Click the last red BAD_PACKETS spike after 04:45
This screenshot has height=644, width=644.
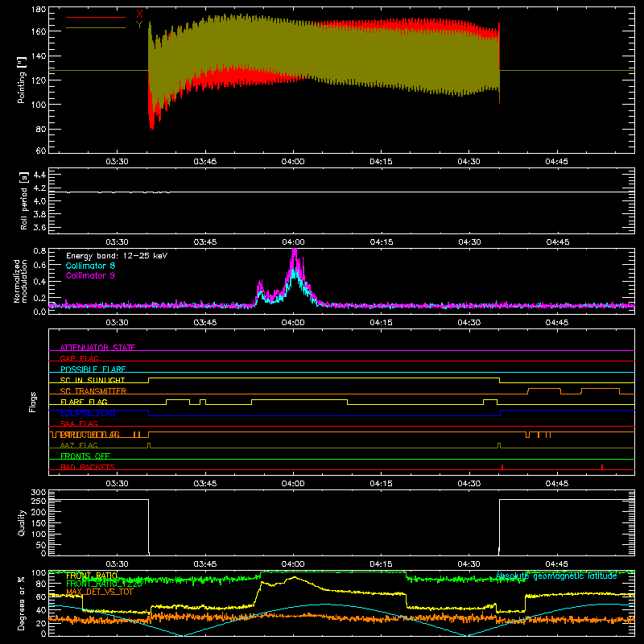pyautogui.click(x=601, y=467)
